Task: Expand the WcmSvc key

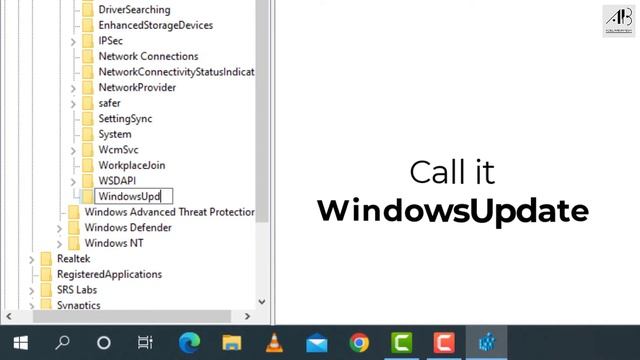Action: click(x=73, y=151)
